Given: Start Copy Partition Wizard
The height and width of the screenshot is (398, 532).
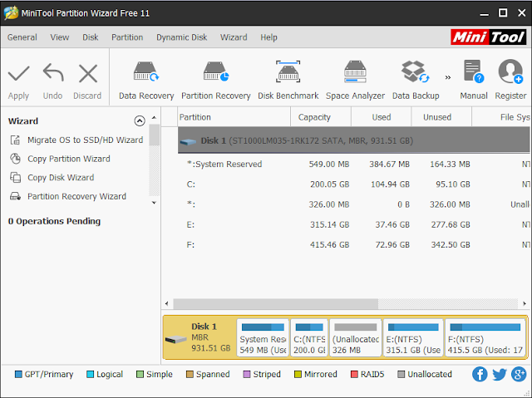Looking at the screenshot, I should [x=69, y=159].
